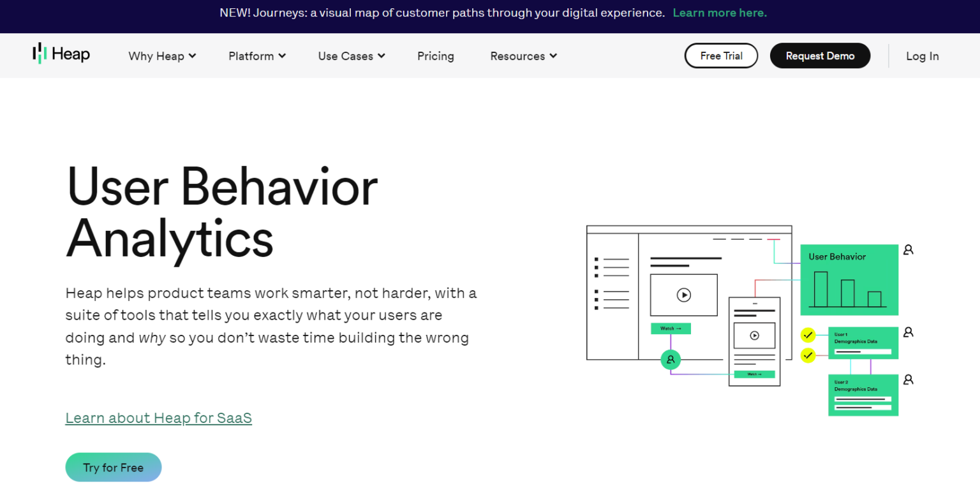This screenshot has width=980, height=502.
Task: Click the bar chart in the User Behavior card
Action: pyautogui.click(x=849, y=287)
